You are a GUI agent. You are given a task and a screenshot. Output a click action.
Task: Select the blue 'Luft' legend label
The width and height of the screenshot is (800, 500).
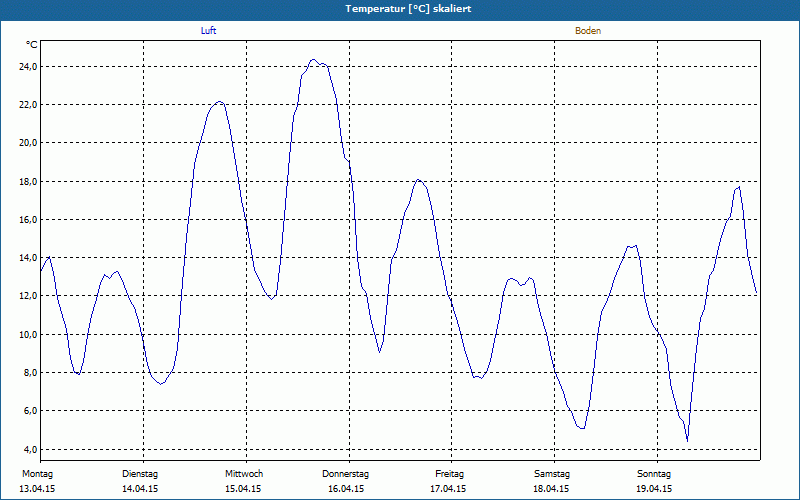coord(208,31)
